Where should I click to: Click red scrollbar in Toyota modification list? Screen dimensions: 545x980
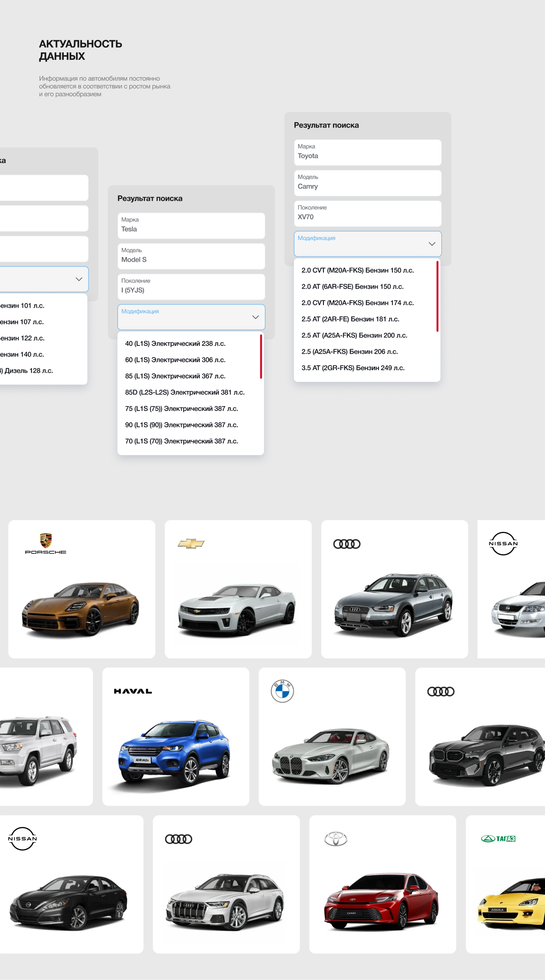click(x=437, y=296)
